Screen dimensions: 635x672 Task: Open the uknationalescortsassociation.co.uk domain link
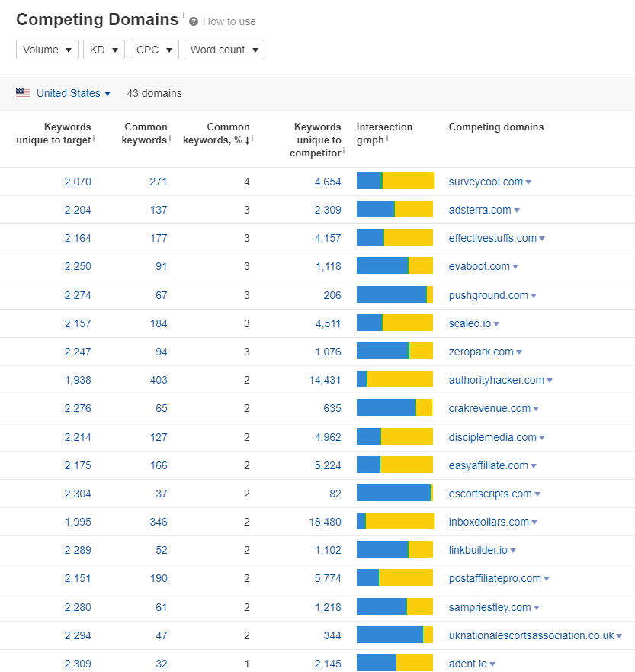pyautogui.click(x=531, y=635)
